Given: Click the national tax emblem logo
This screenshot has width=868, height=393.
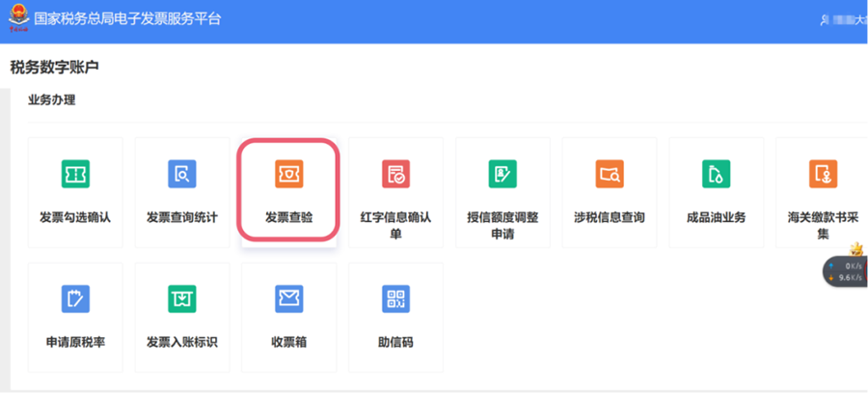Looking at the screenshot, I should 17,20.
